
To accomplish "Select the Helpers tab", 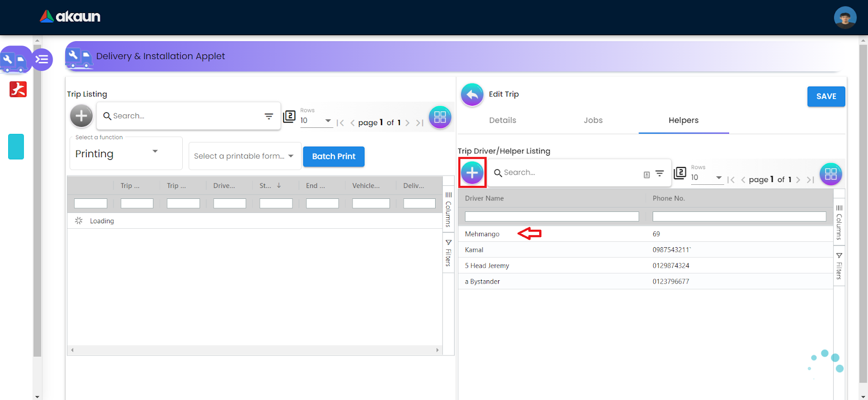I will (x=684, y=120).
